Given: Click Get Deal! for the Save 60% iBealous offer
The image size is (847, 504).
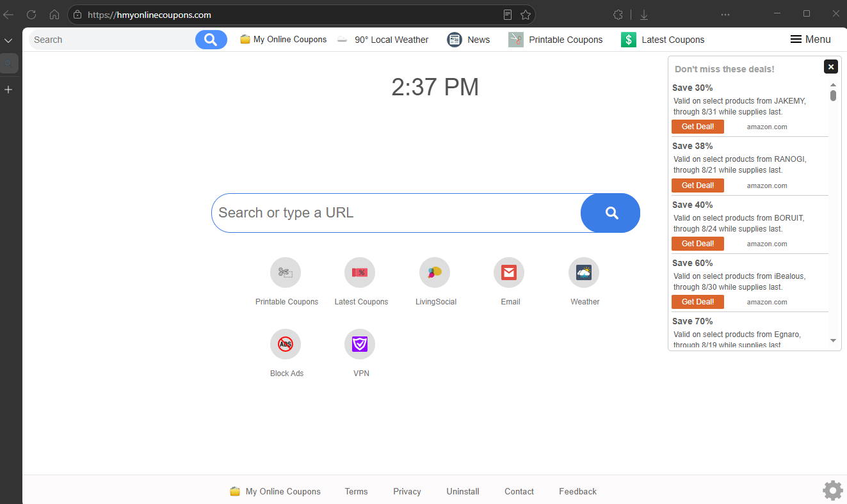Looking at the screenshot, I should pyautogui.click(x=698, y=302).
